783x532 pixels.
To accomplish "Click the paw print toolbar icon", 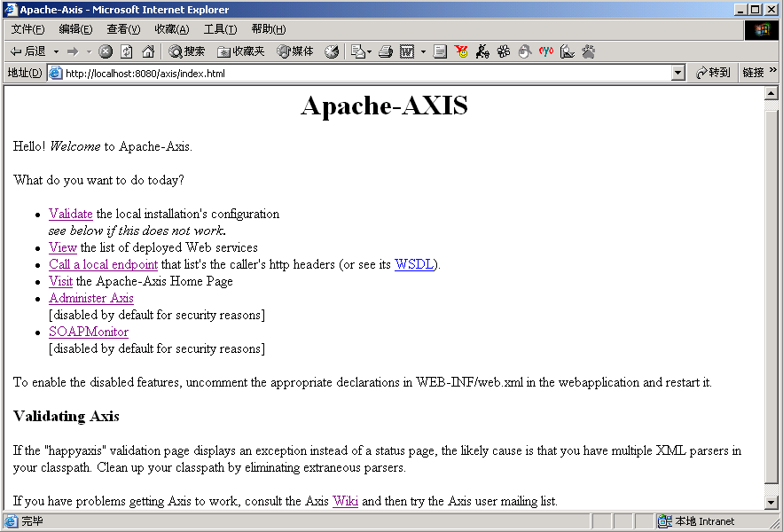I will (x=589, y=51).
